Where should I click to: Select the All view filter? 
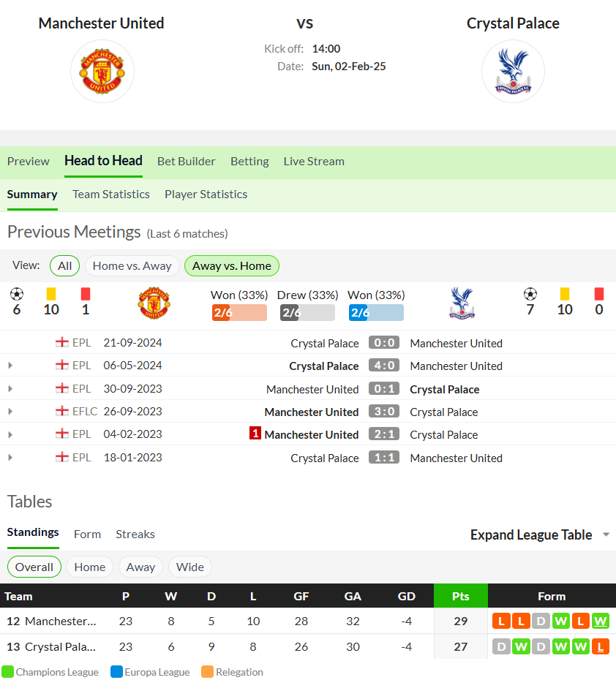tap(64, 266)
